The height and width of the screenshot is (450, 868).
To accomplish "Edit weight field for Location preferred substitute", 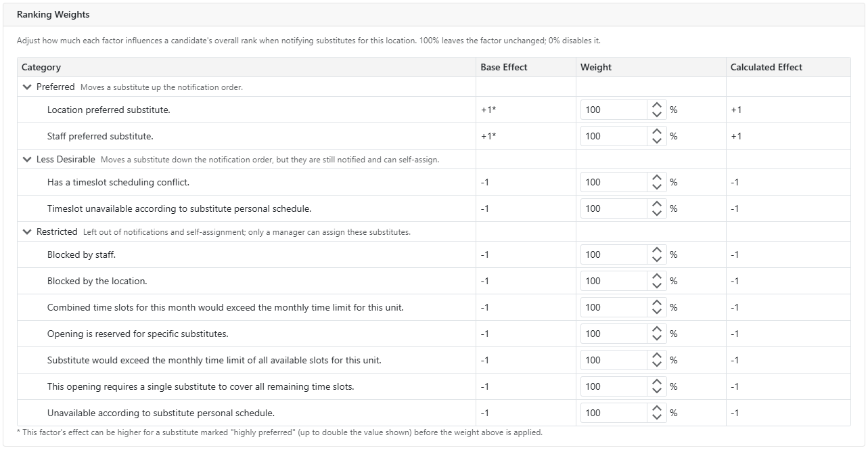I will 614,110.
